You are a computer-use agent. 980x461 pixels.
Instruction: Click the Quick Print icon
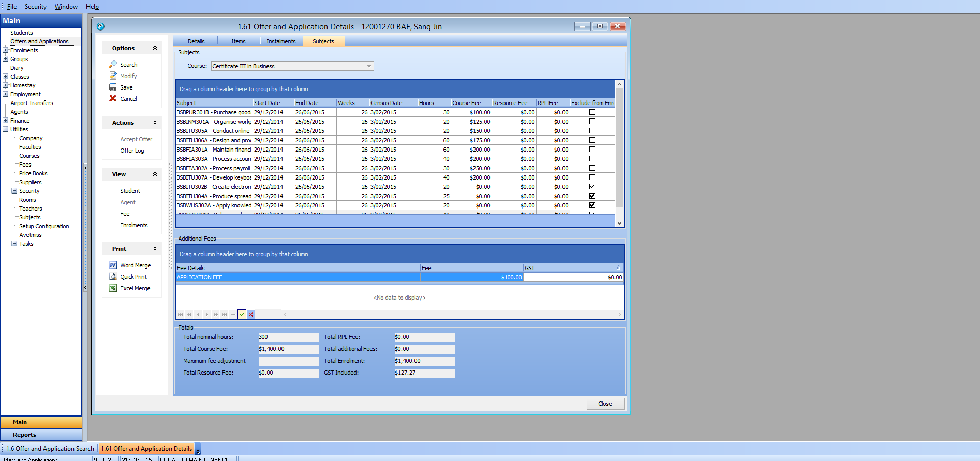pos(113,277)
